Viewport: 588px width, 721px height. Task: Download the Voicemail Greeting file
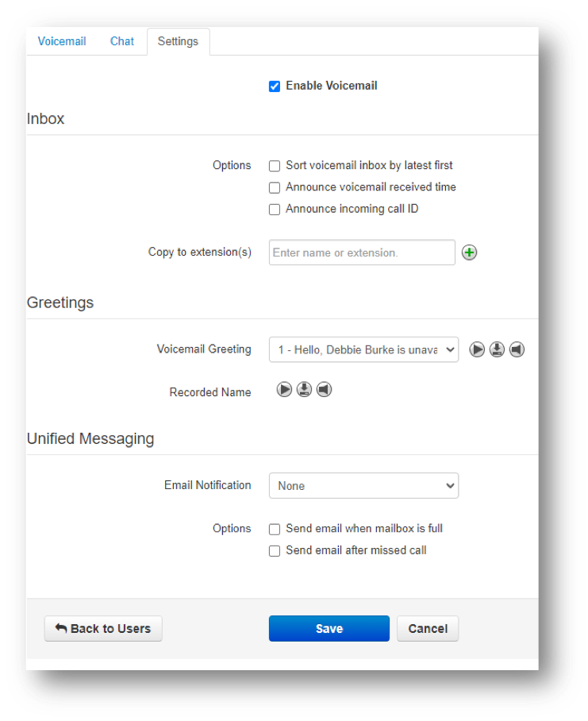point(497,349)
